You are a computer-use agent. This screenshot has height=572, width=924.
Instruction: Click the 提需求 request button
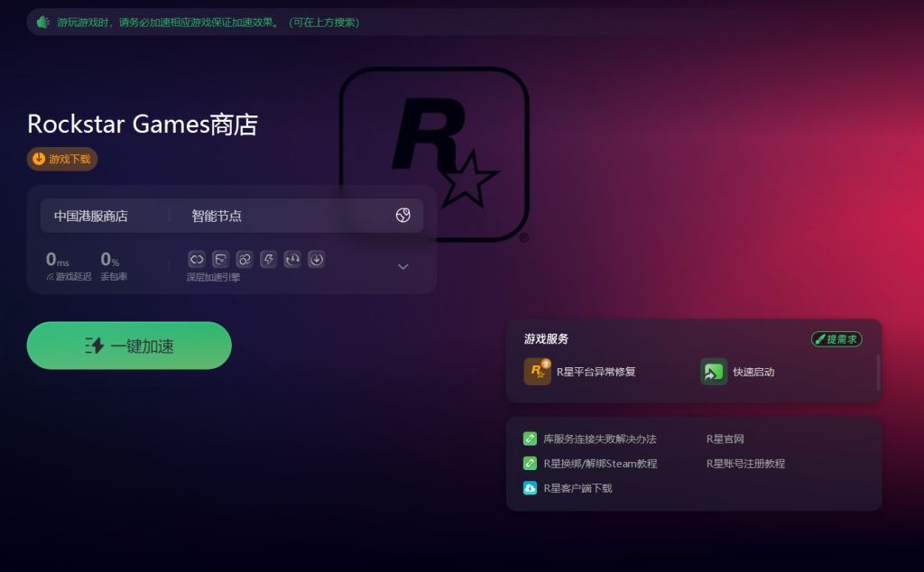836,339
